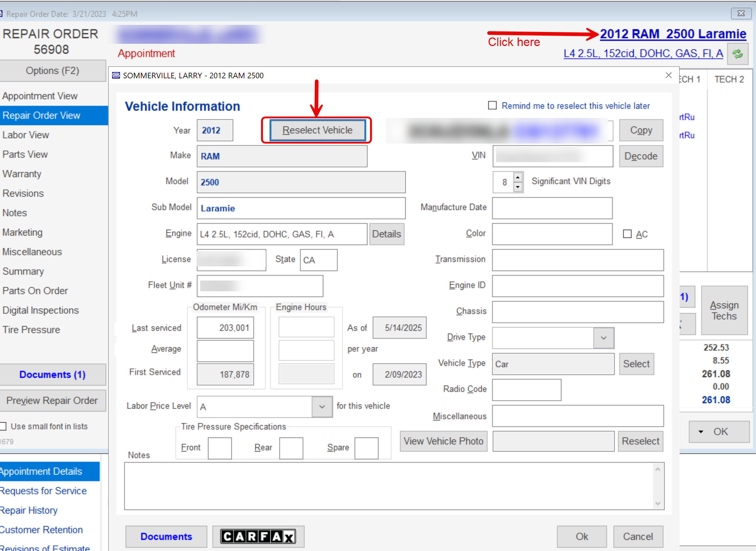
Task: Click the Spare tire pressure field
Action: click(x=366, y=448)
